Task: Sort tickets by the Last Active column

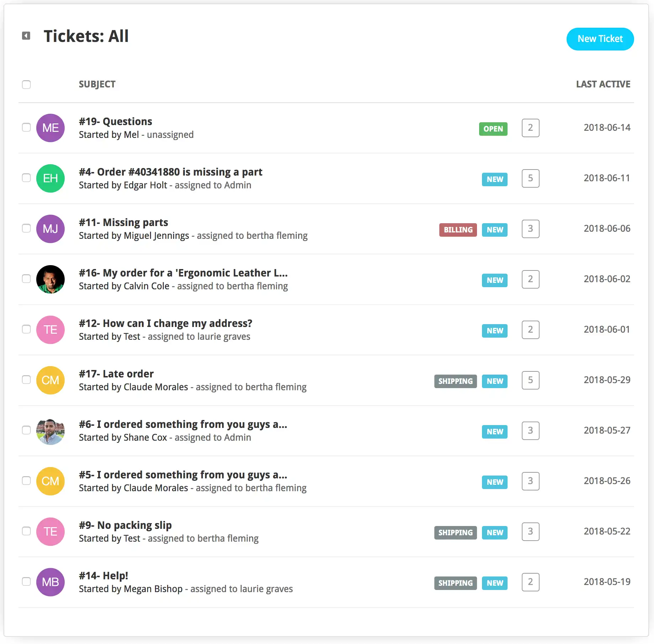Action: tap(603, 84)
